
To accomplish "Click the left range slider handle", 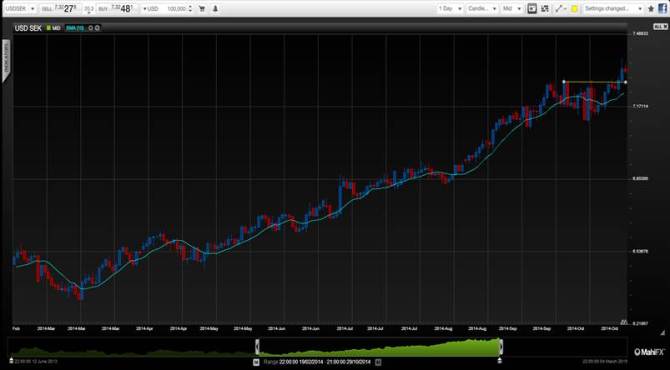I will tap(257, 347).
